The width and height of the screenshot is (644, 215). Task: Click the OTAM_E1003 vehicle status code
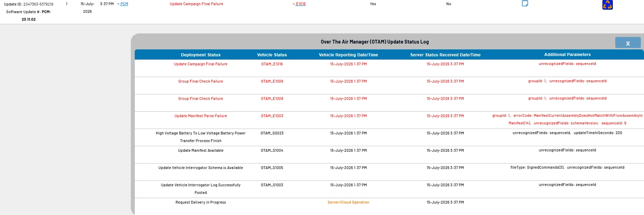[272, 116]
